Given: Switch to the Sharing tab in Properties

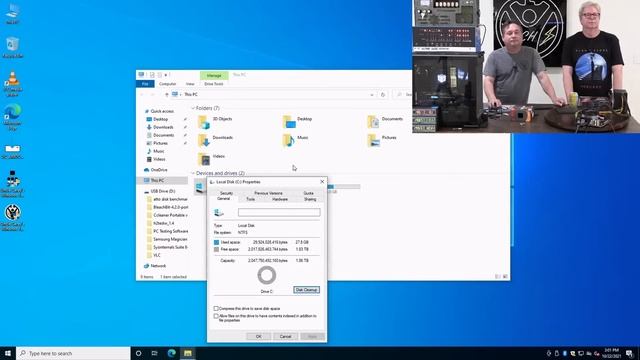Looking at the screenshot, I should tap(310, 199).
